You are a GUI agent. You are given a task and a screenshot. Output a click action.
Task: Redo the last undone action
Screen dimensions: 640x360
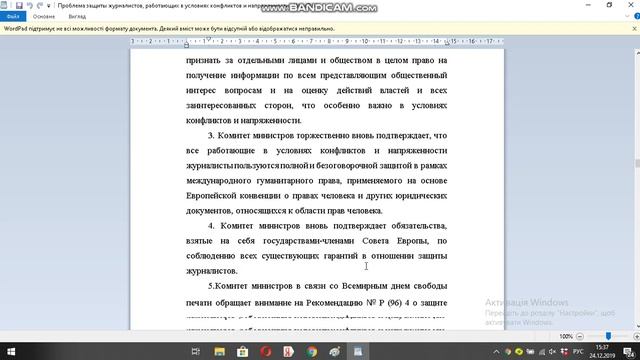click(40, 6)
